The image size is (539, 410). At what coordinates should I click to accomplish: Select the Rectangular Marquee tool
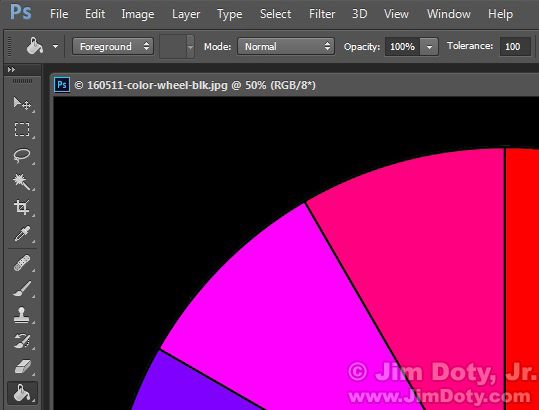[x=22, y=130]
